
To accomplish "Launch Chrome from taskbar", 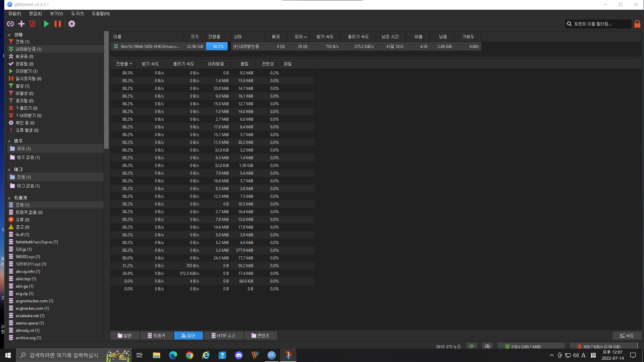I will point(190,355).
